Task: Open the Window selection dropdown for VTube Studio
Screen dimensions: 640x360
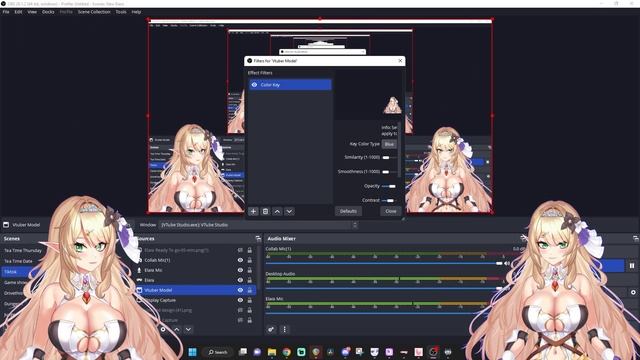Action: click(258, 225)
